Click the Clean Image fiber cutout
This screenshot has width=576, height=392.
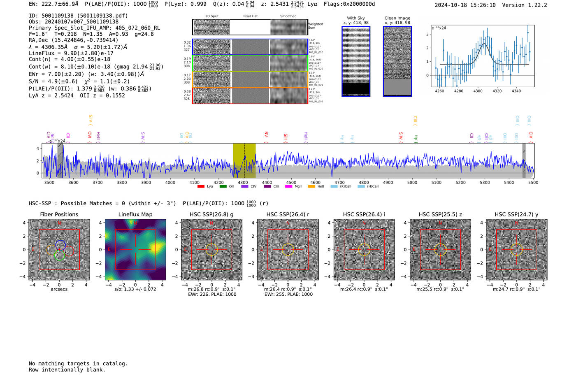[x=397, y=61]
